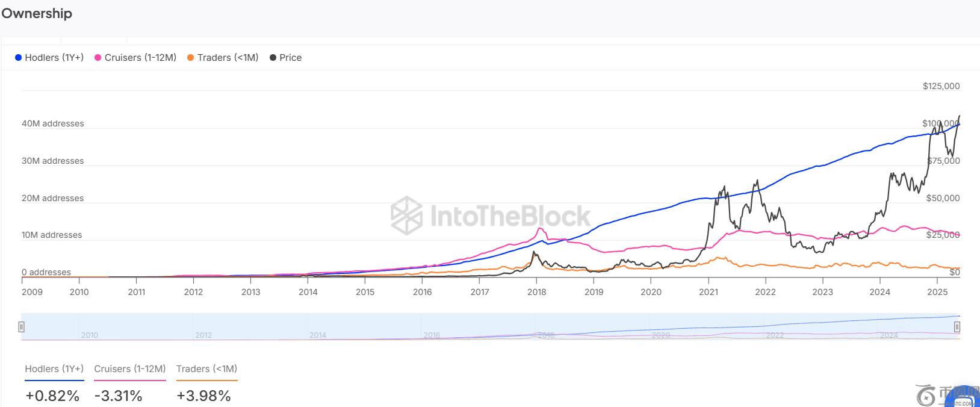Screen dimensions: 980x407
Task: Select the Hodlers (1Y+) stat tab below chart
Action: (54, 369)
